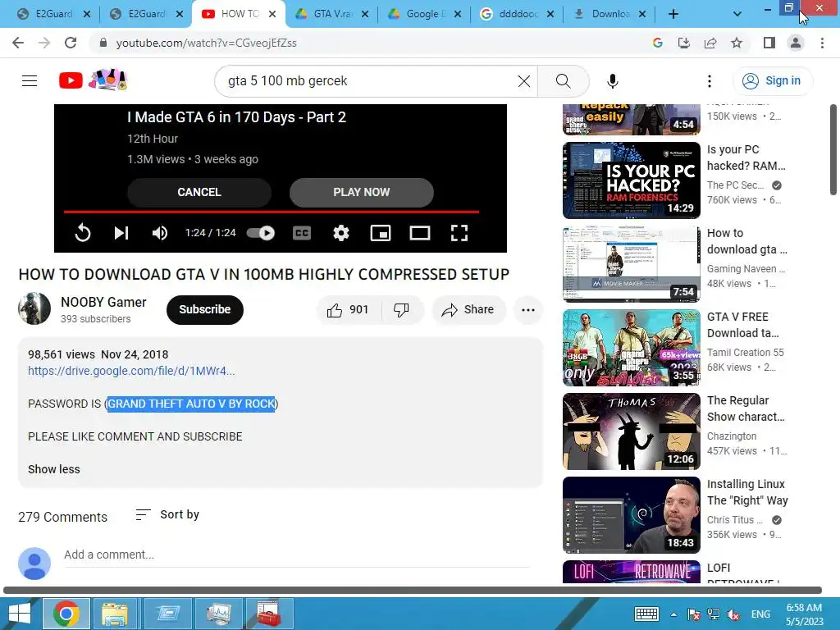
Task: Show hidden system tray icons
Action: tap(673, 614)
